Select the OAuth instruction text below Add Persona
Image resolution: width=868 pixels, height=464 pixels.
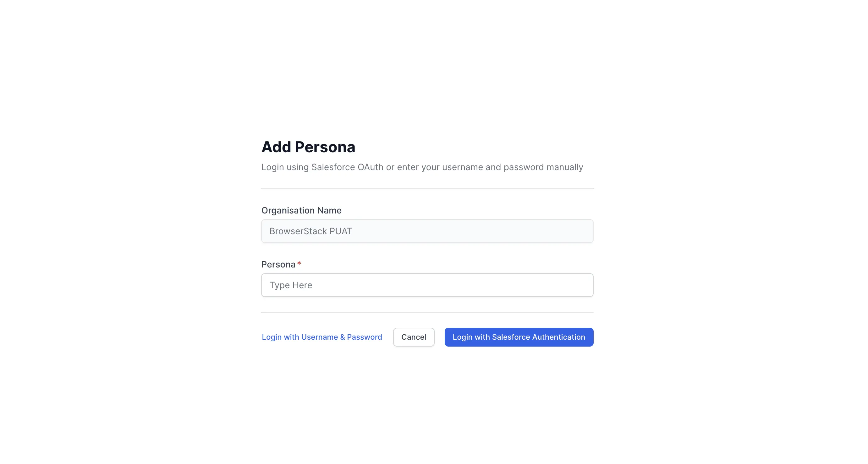422,167
